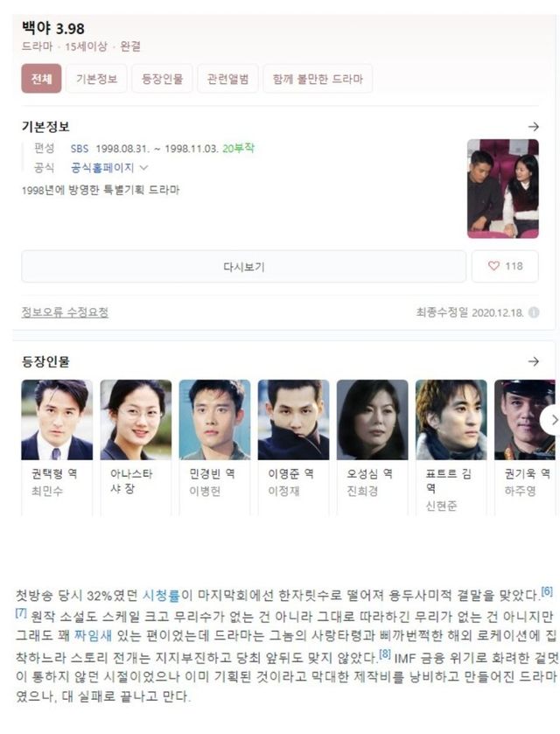Image resolution: width=560 pixels, height=734 pixels.
Task: Select 이병헌 cast photo for 민경빈
Action: (x=214, y=420)
